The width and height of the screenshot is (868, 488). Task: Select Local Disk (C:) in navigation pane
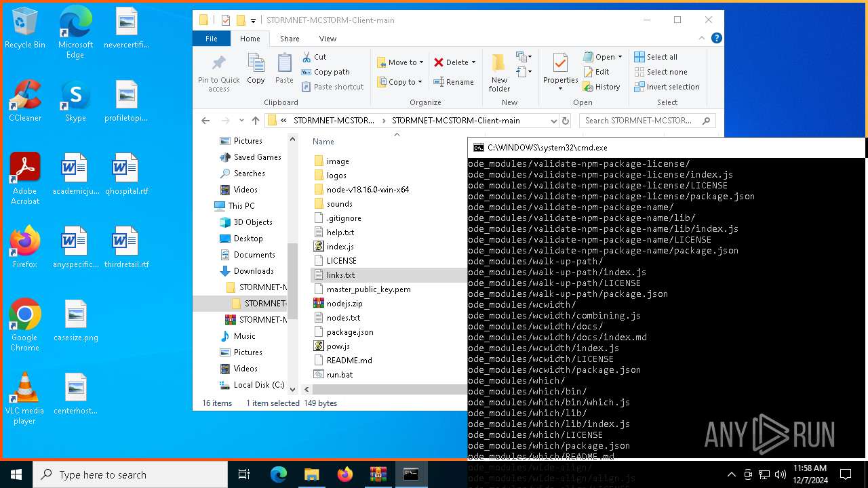click(252, 385)
